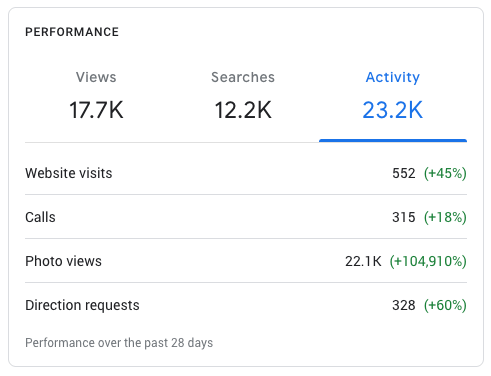The height and width of the screenshot is (376, 491).
Task: Click the 552 website visits value
Action: click(404, 173)
